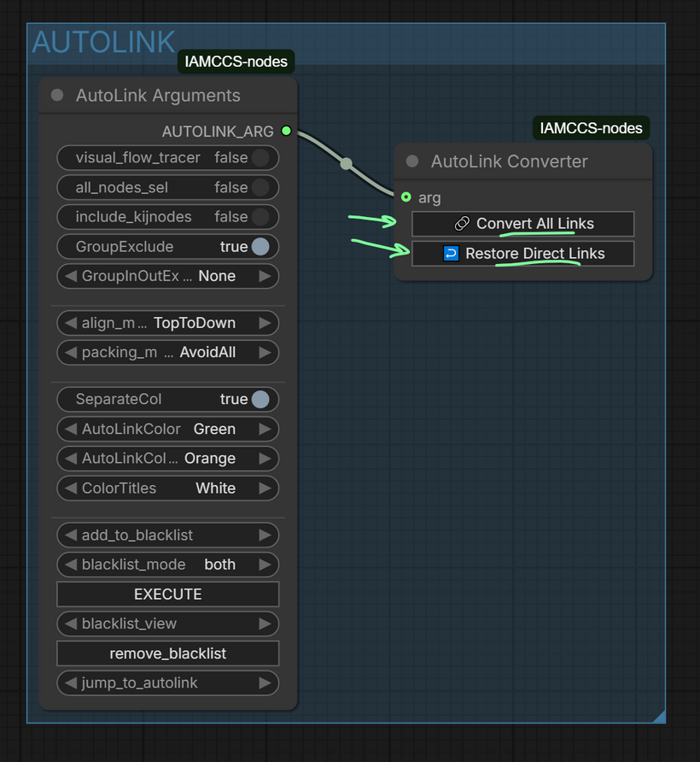
Task: Click the Convert All Links button
Action: point(522,224)
